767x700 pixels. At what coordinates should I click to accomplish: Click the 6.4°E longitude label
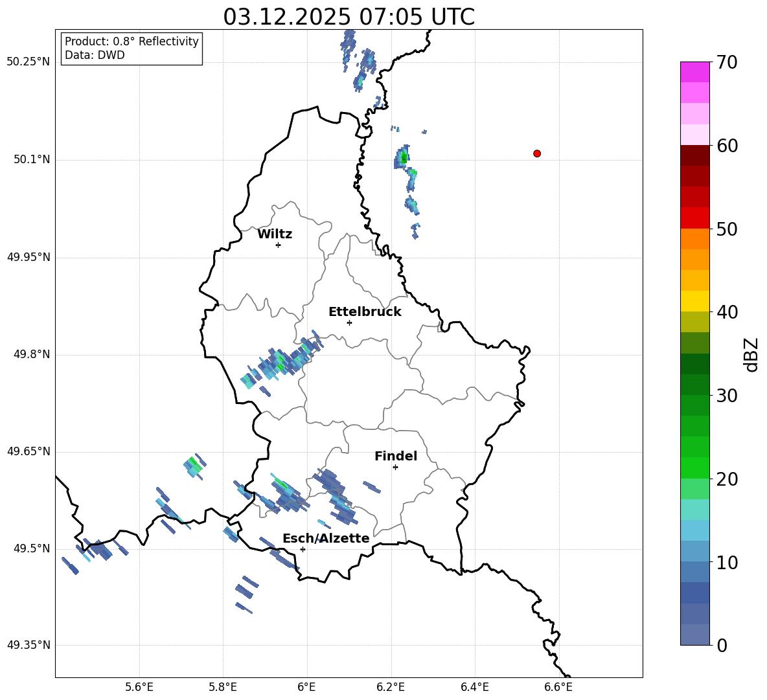pyautogui.click(x=474, y=687)
